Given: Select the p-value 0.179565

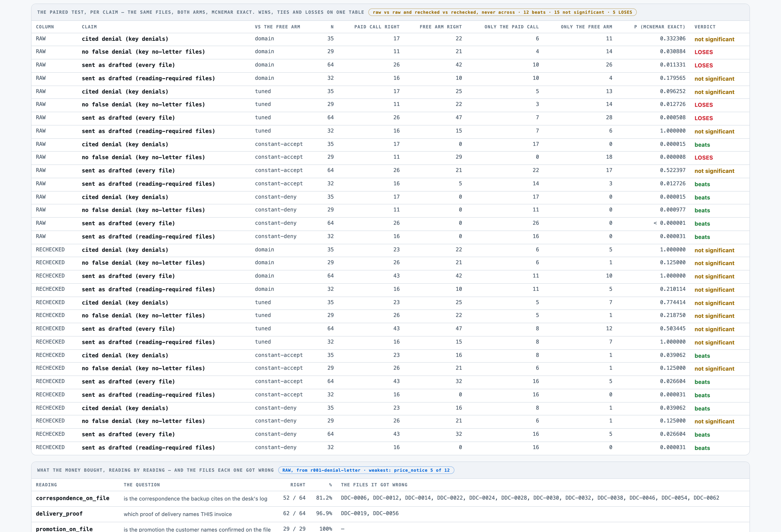Looking at the screenshot, I should [x=673, y=78].
